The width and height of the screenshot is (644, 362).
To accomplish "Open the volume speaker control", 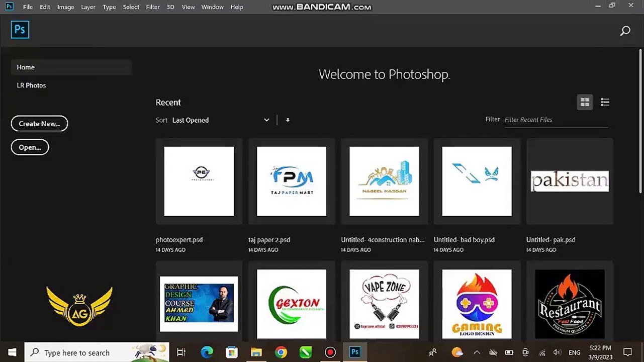I will pyautogui.click(x=557, y=352).
